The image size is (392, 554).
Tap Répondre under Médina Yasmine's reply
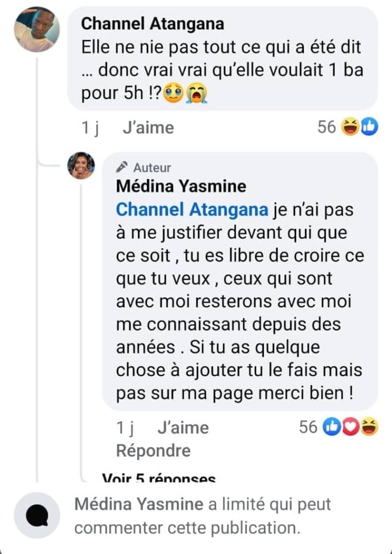pyautogui.click(x=154, y=450)
